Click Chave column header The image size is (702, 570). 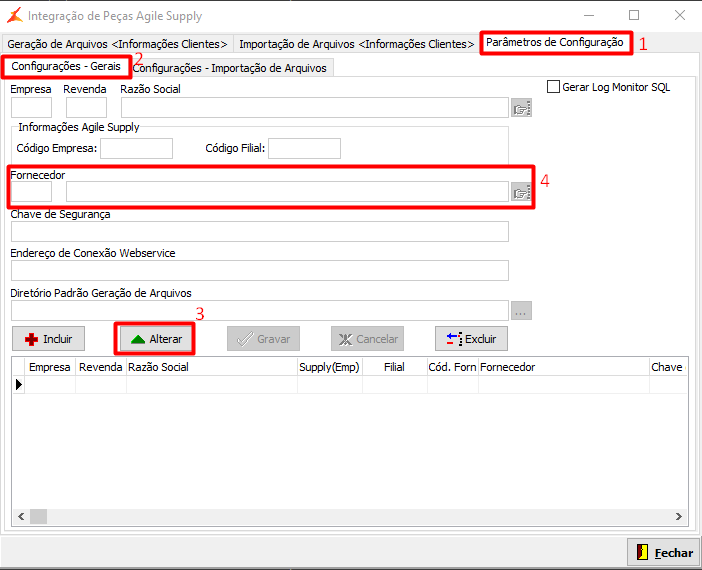click(668, 367)
